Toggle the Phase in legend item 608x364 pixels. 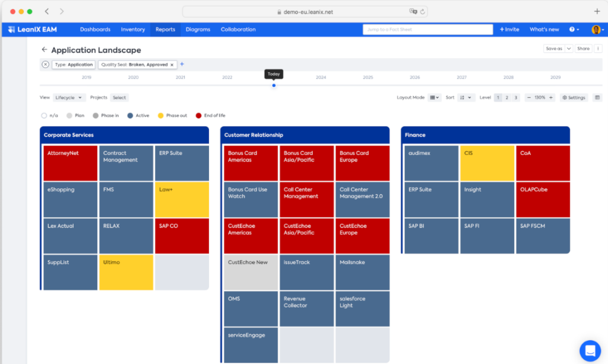[x=106, y=116]
